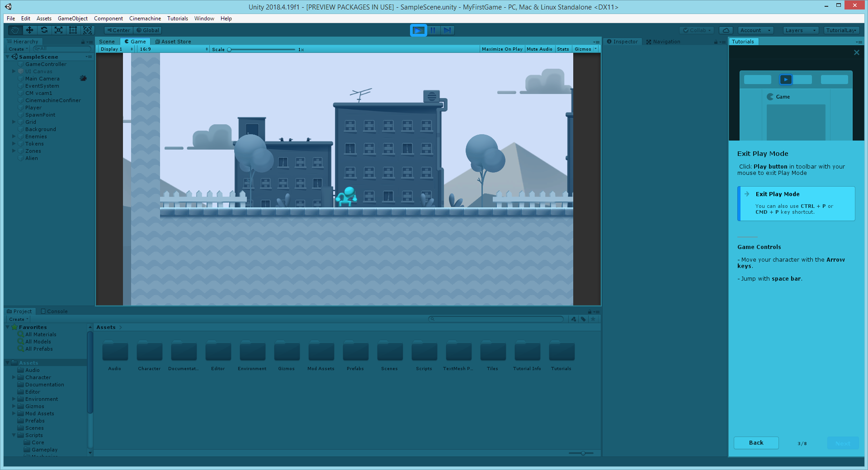868x470 pixels.
Task: Open 16:9 aspect ratio dropdown
Action: (174, 49)
